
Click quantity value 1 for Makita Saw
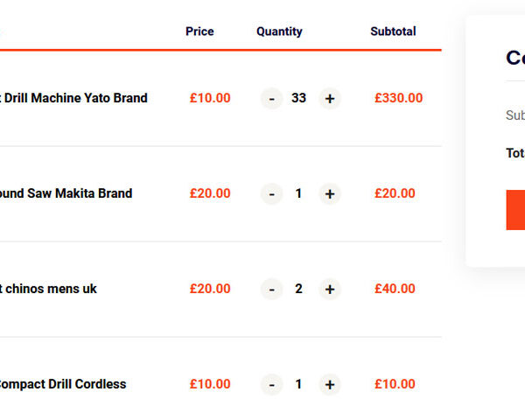[x=298, y=193]
